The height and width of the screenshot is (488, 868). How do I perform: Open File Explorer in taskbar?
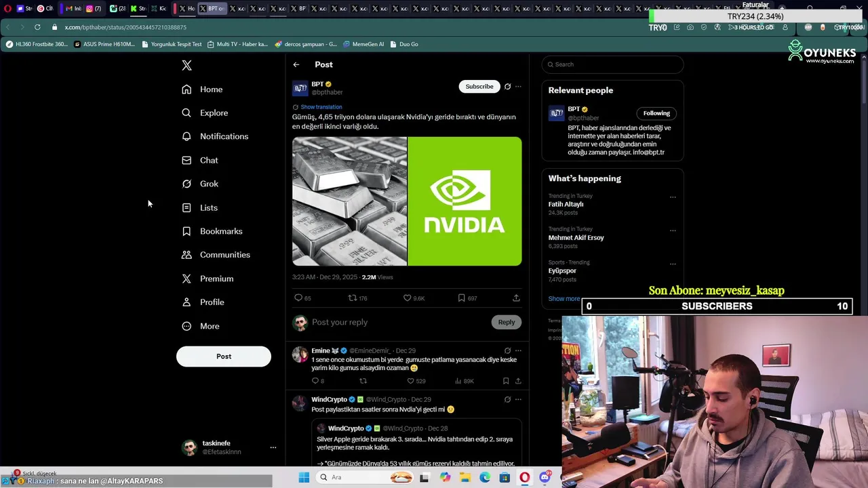pos(465,477)
